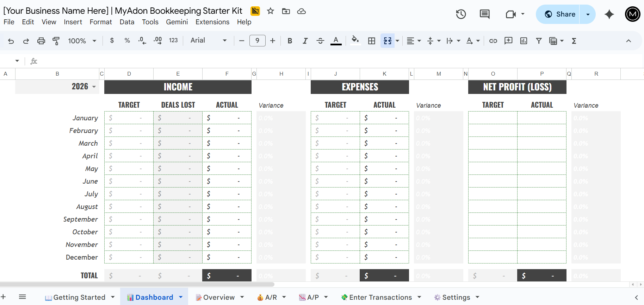Open the text color picker
The width and height of the screenshot is (644, 305).
pyautogui.click(x=336, y=41)
